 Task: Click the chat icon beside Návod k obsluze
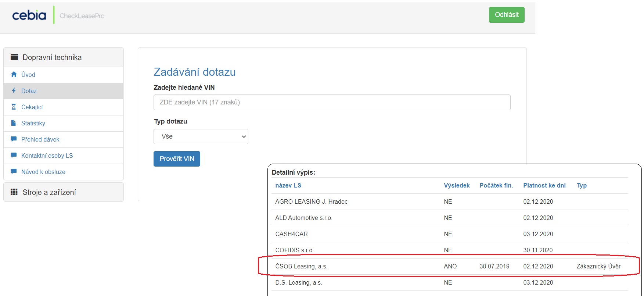[x=14, y=171]
